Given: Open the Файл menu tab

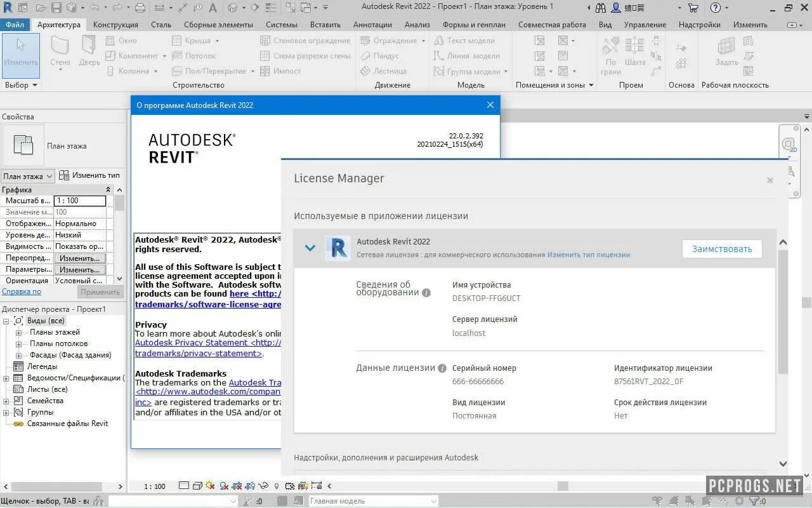Looking at the screenshot, I should pyautogui.click(x=15, y=25).
